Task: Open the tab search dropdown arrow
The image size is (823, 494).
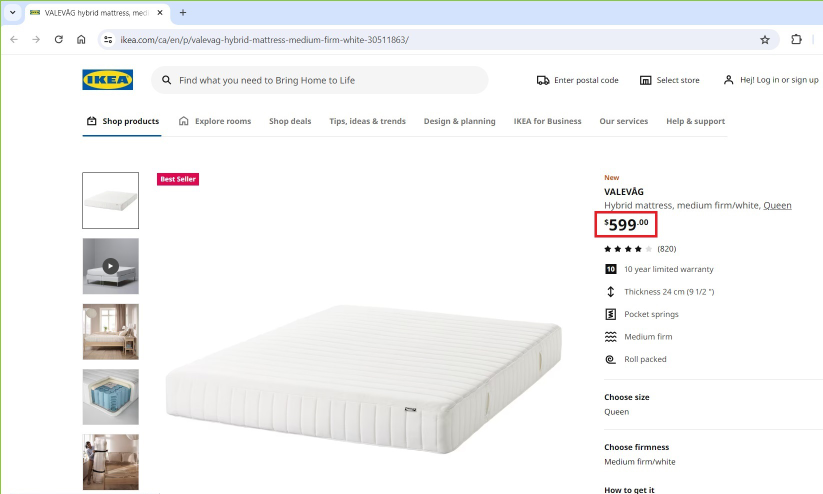Action: click(x=12, y=13)
